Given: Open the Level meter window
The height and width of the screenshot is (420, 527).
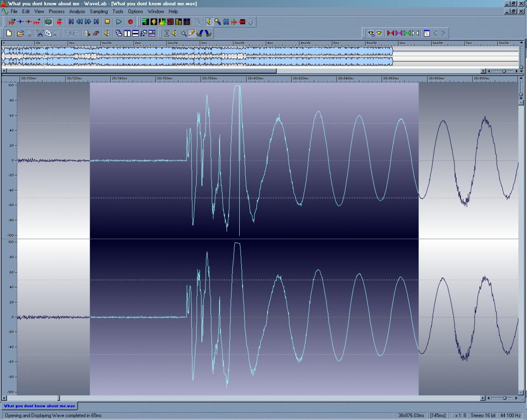Looking at the screenshot, I should coord(145,22).
